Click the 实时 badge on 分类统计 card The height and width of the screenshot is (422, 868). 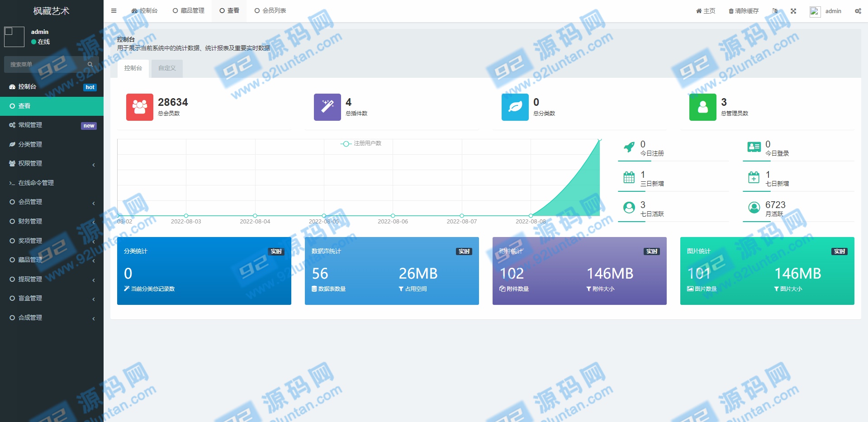[x=276, y=251]
